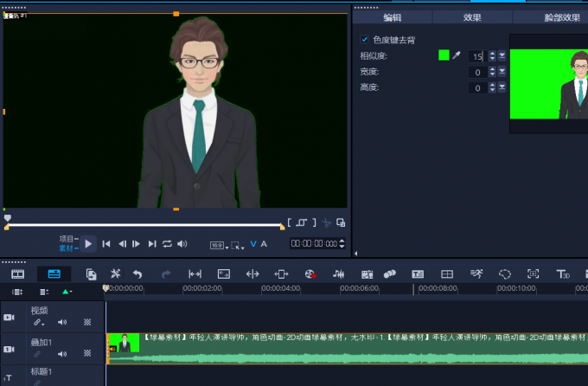588x386 pixels.
Task: Click the 宽度 value field
Action: 477,72
